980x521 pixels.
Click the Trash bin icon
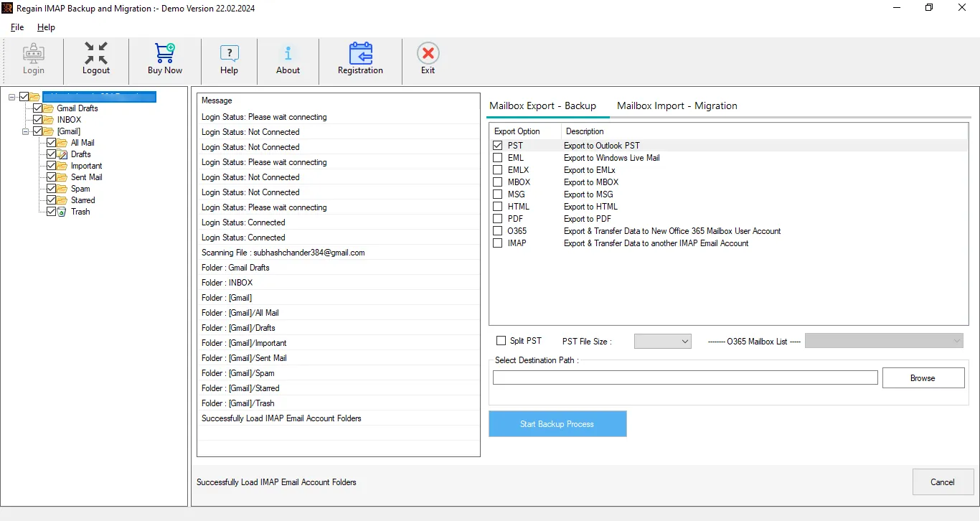(x=62, y=212)
